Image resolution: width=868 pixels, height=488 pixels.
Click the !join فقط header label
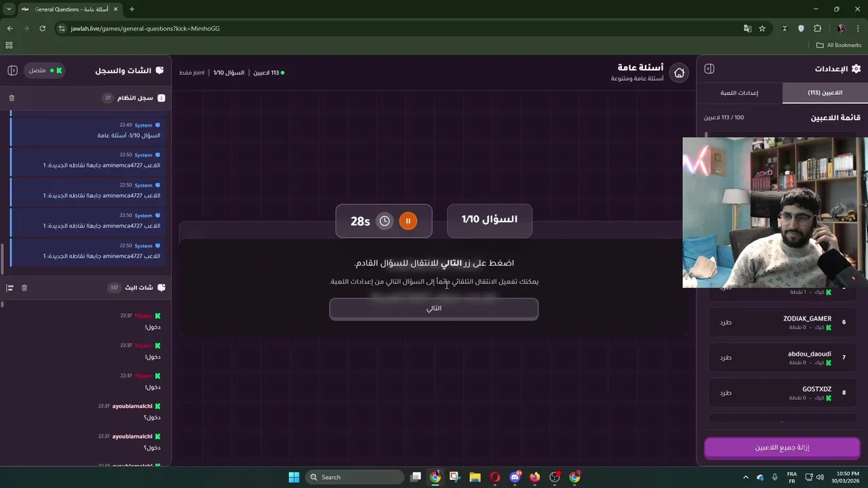192,73
